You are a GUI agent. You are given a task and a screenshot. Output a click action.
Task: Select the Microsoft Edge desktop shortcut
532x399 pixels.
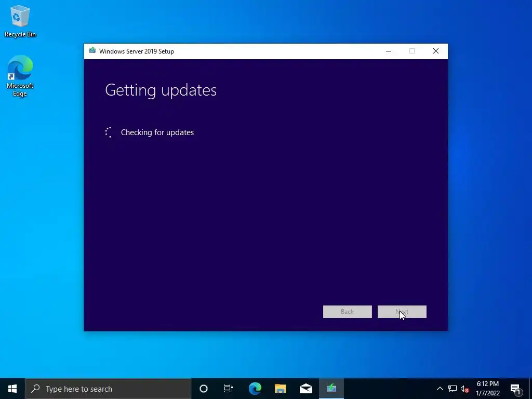tap(20, 76)
